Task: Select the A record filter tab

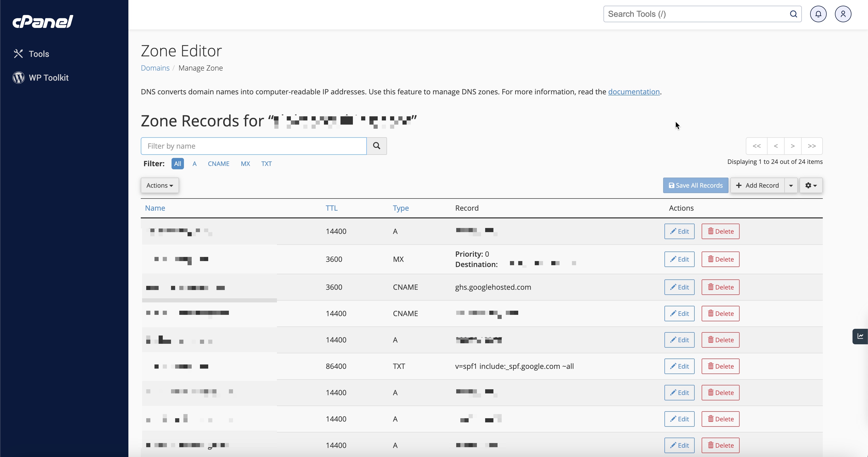Action: pyautogui.click(x=194, y=164)
